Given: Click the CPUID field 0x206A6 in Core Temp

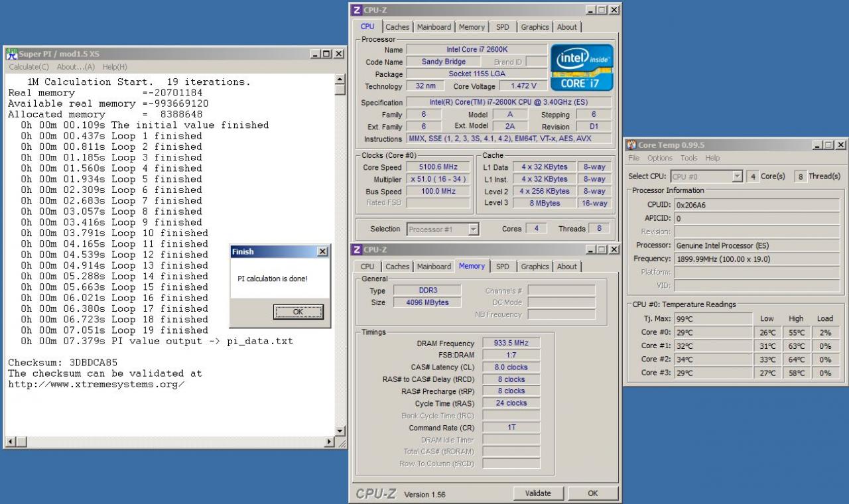Looking at the screenshot, I should coord(757,205).
